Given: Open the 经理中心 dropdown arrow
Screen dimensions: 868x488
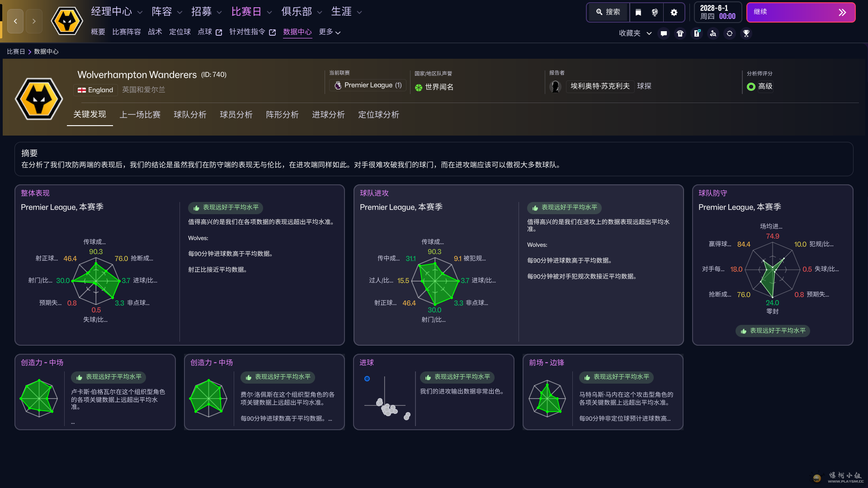Looking at the screenshot, I should pos(140,12).
